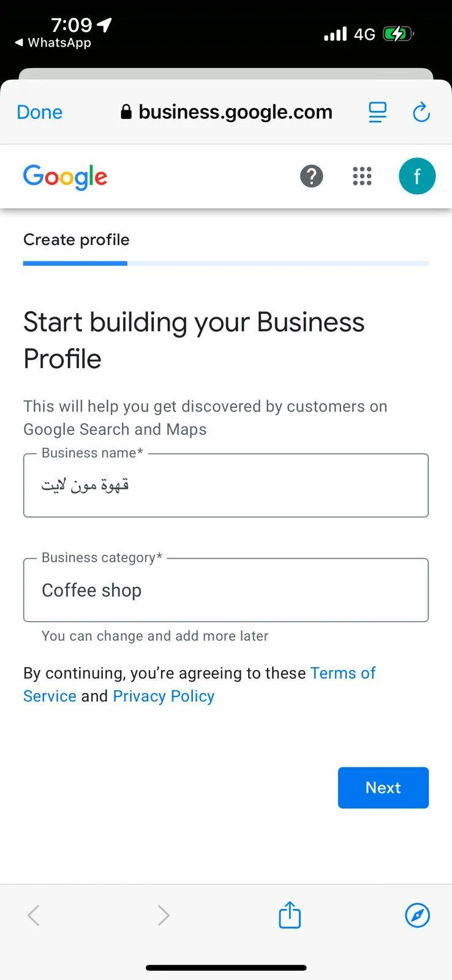Click the Google logo

pyautogui.click(x=65, y=177)
